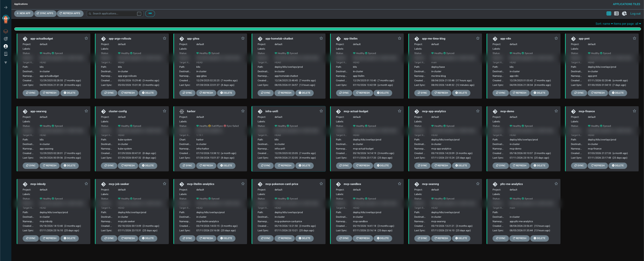Click SYNC APPS button
The image size is (644, 261).
(45, 14)
